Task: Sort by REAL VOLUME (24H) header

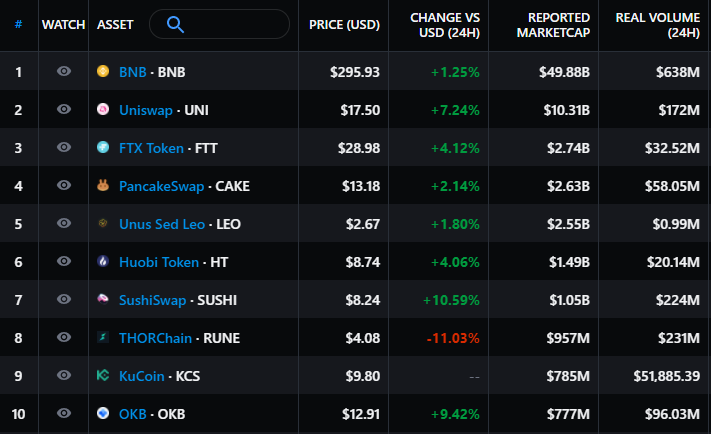Action: point(657,25)
